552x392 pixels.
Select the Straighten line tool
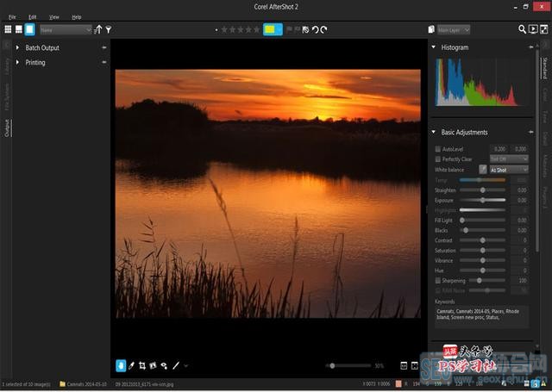pos(176,366)
